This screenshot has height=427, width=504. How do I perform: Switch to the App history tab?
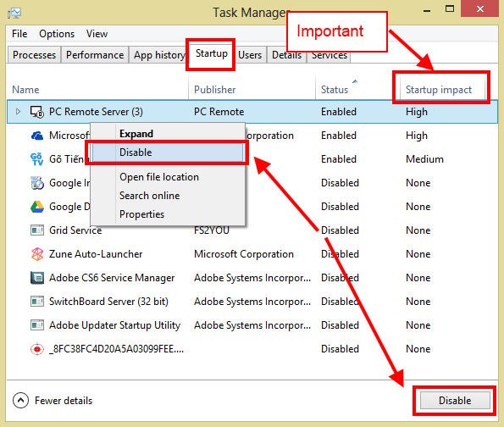158,55
